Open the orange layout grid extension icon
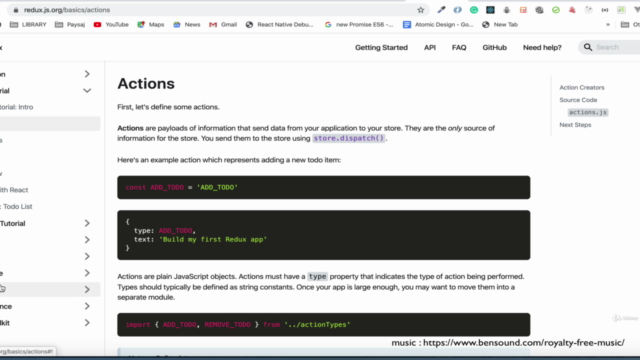This screenshot has width=640, height=360. (x=523, y=10)
